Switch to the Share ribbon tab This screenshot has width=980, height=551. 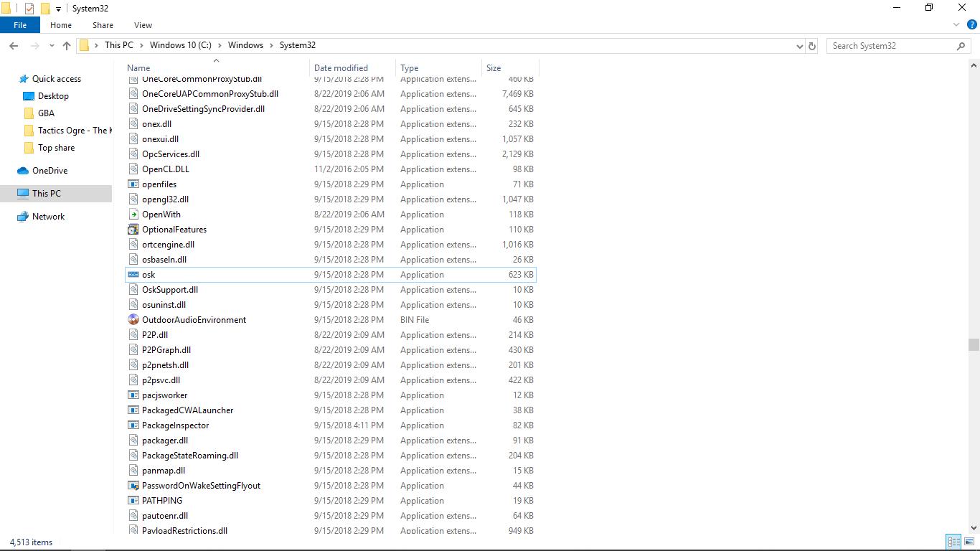(x=103, y=25)
